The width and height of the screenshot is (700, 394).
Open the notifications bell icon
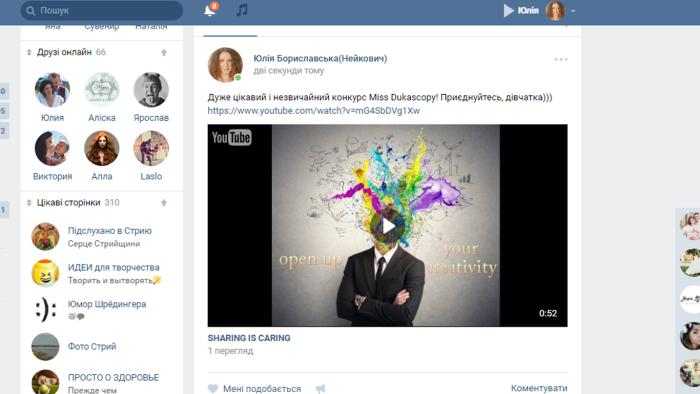(x=209, y=10)
